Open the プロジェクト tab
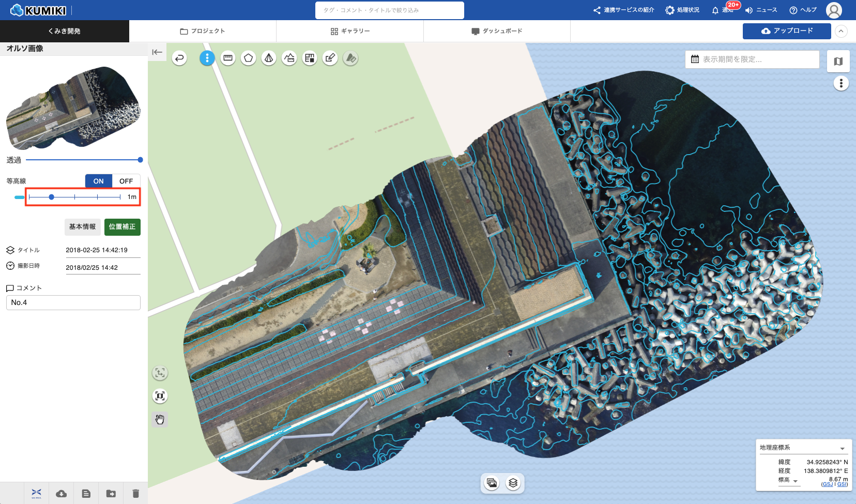This screenshot has width=856, height=504. (x=203, y=31)
